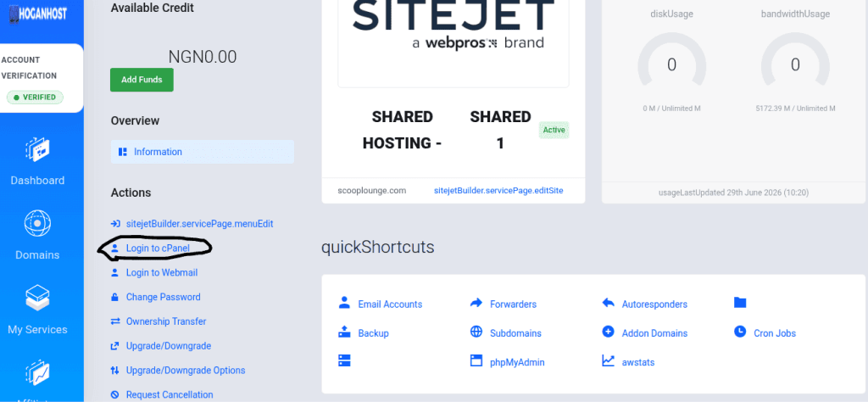This screenshot has width=868, height=402.
Task: Click the diskUsage gauge
Action: click(671, 62)
